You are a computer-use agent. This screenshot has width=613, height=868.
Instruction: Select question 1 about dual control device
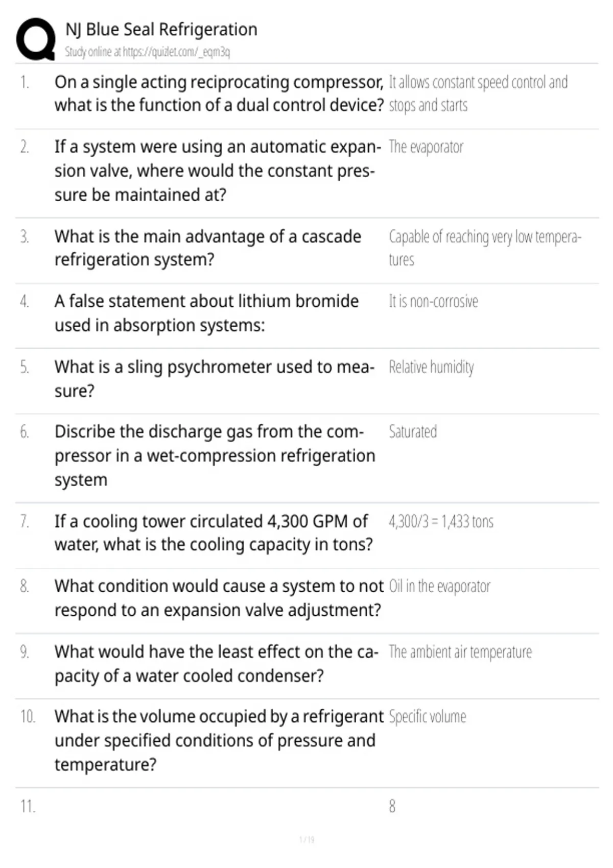click(x=219, y=93)
